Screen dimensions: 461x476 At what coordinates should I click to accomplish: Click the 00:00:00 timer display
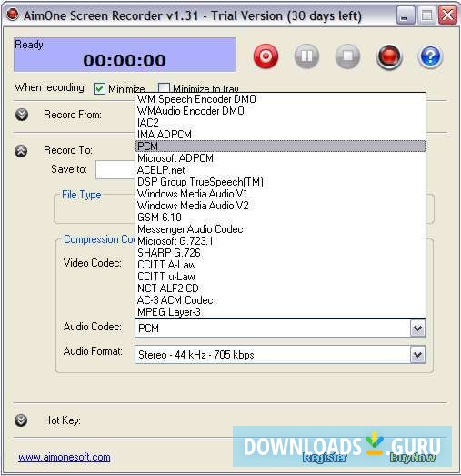tap(125, 60)
